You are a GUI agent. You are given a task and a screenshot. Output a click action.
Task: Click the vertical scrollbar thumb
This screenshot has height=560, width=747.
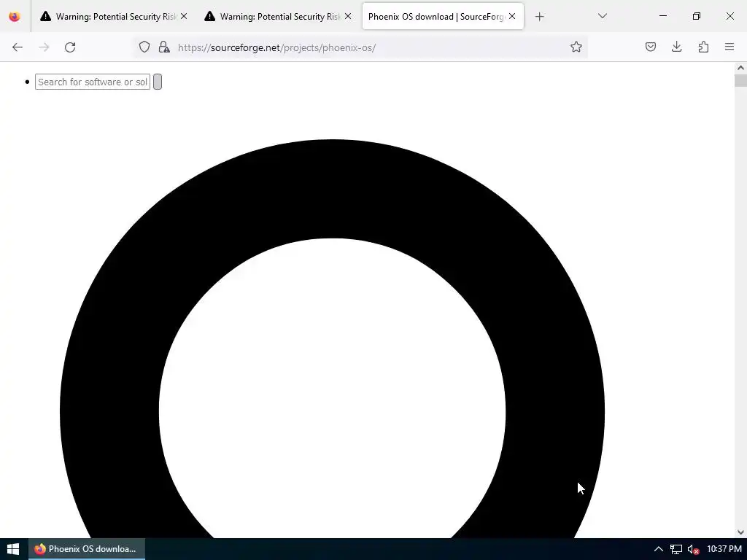click(x=741, y=80)
